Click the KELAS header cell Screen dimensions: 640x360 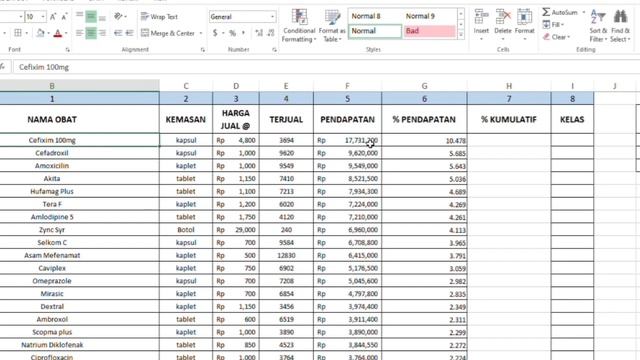click(572, 120)
